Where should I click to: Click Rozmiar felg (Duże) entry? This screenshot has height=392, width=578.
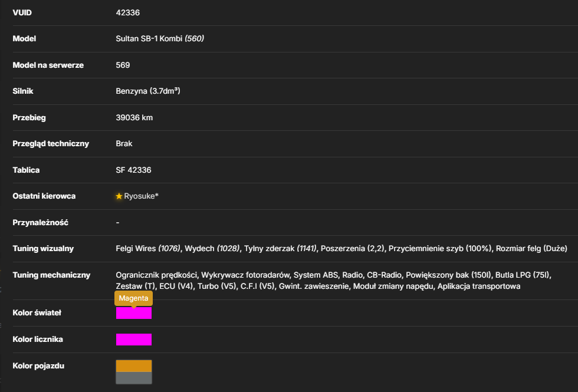pyautogui.click(x=531, y=248)
